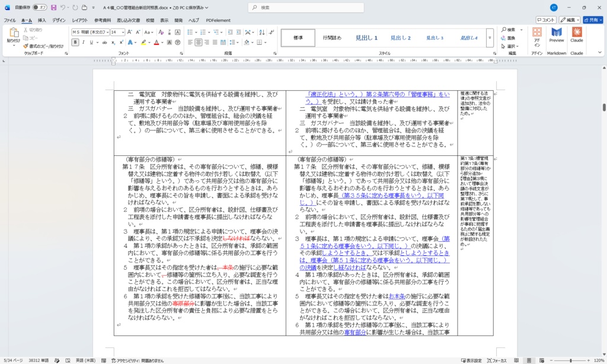Collapse the ribbon with chevron arrow
Screen dimensions: 607x364
tap(600, 53)
